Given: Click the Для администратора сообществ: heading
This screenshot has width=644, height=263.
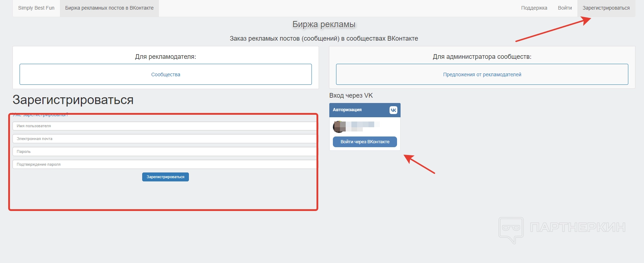Looking at the screenshot, I should click(482, 57).
